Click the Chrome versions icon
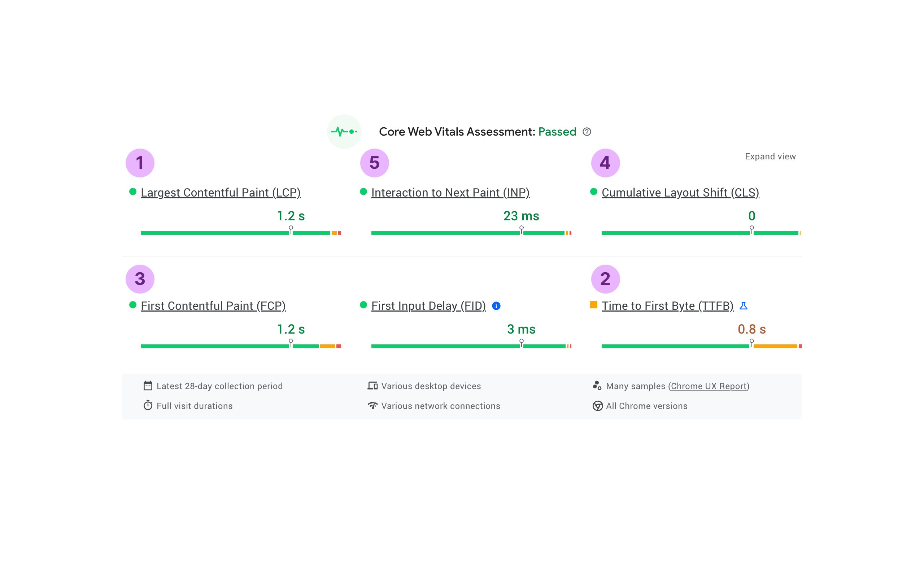The height and width of the screenshot is (577, 924). [x=597, y=406]
